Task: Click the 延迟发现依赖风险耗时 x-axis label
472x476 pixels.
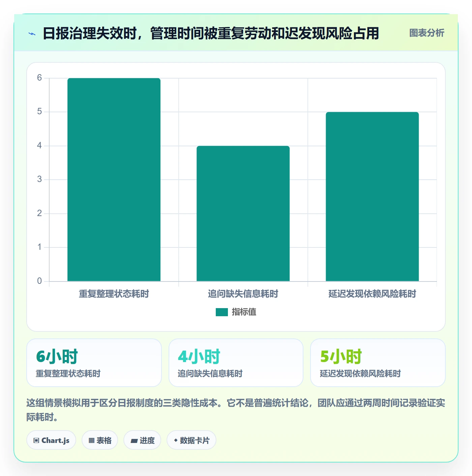Action: click(372, 294)
